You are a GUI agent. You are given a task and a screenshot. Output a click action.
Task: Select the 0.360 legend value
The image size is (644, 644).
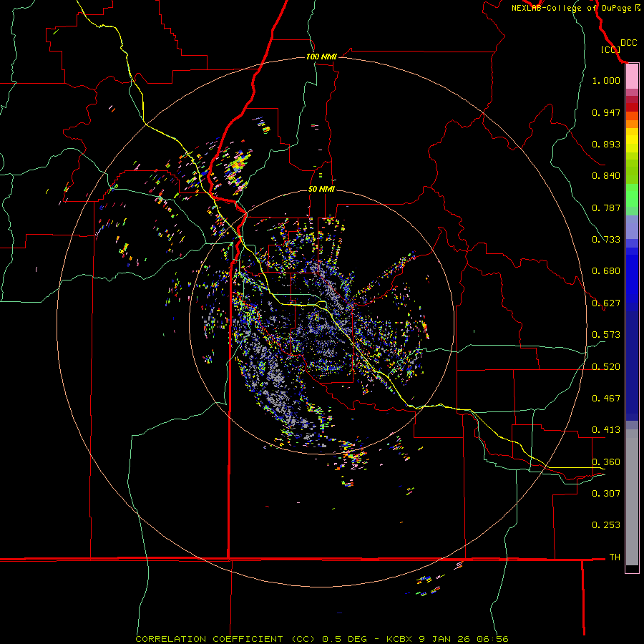tap(606, 462)
